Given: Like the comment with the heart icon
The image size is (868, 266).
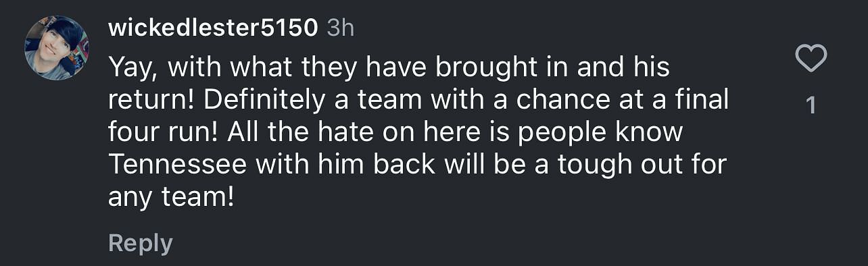Looking at the screenshot, I should tap(811, 58).
